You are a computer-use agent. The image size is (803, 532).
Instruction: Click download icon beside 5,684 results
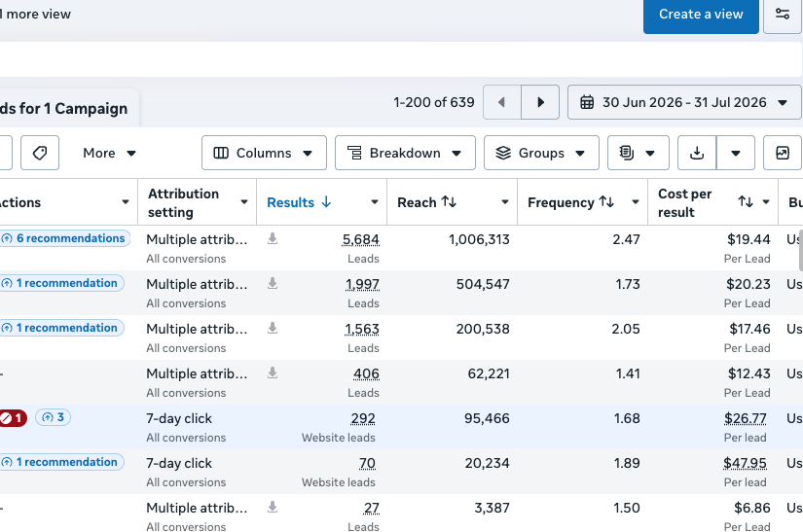coord(273,239)
